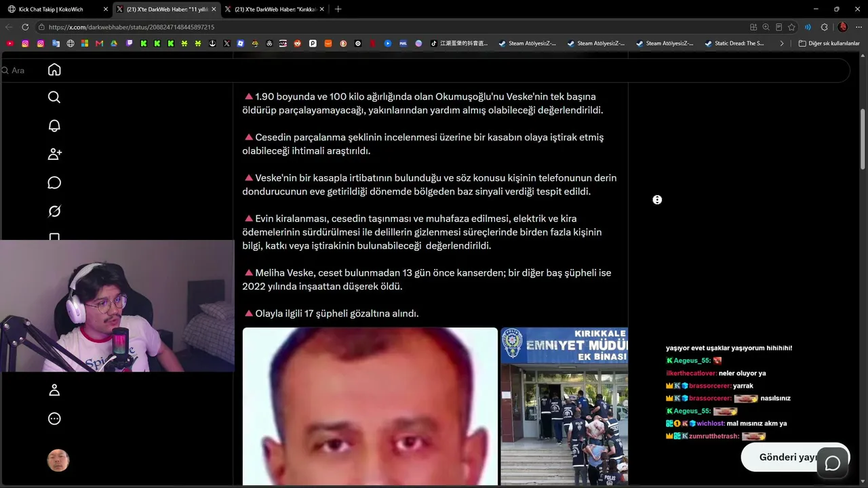Click paragraph starting "Evin kiralanması"
The image size is (868, 488).
tap(422, 232)
